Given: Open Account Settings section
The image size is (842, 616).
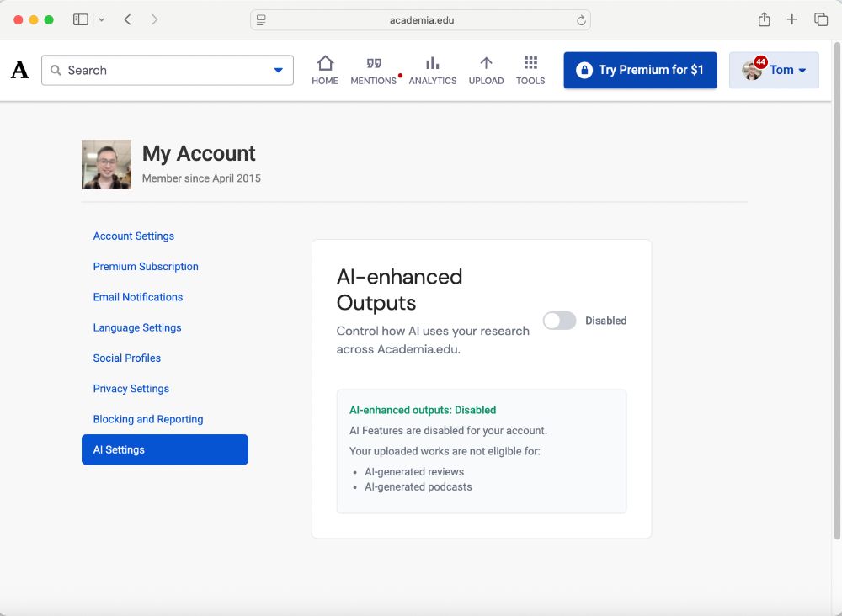Looking at the screenshot, I should tap(134, 236).
